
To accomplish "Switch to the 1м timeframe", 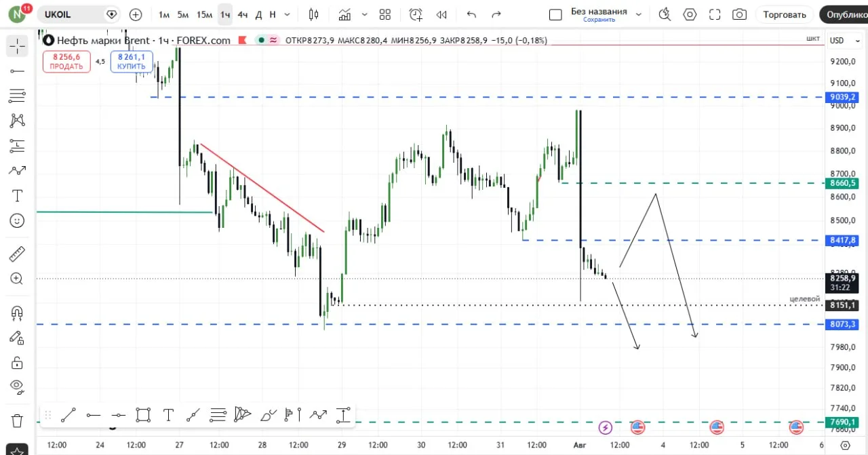I will tap(164, 14).
